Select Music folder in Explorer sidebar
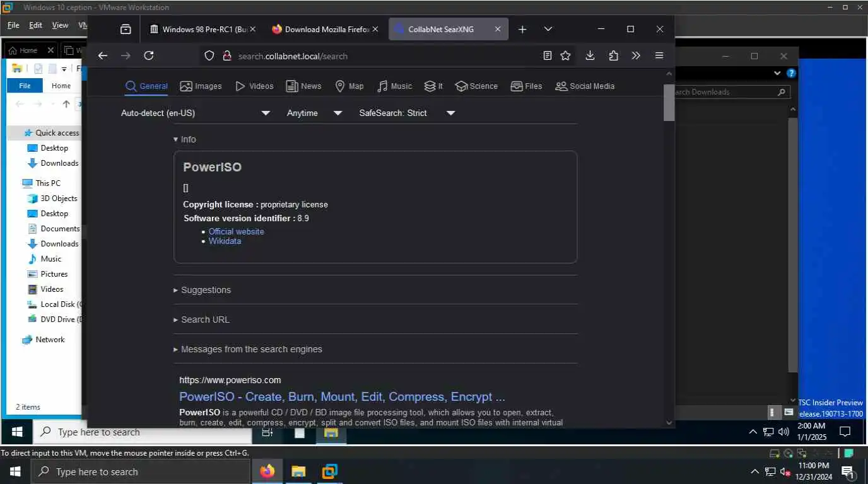 click(x=44, y=258)
